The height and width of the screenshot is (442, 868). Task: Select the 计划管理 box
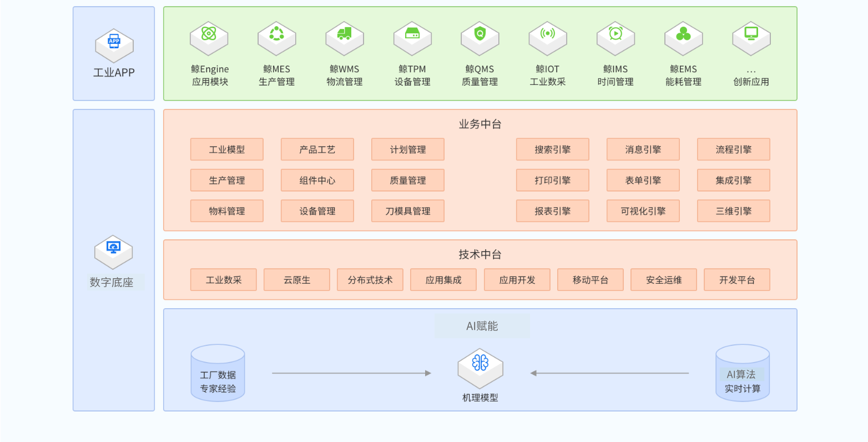[x=408, y=149]
